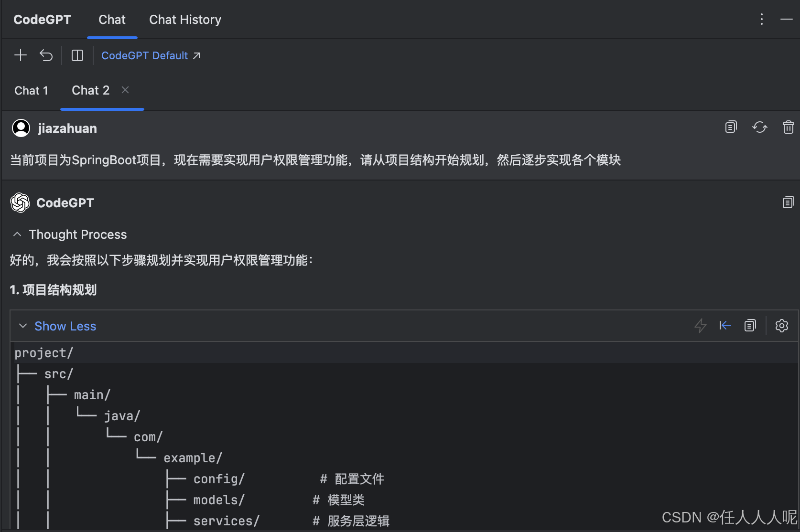This screenshot has width=800, height=532.
Task: Click the response intro line 好的，我会按照以下步骤
Action: [162, 260]
